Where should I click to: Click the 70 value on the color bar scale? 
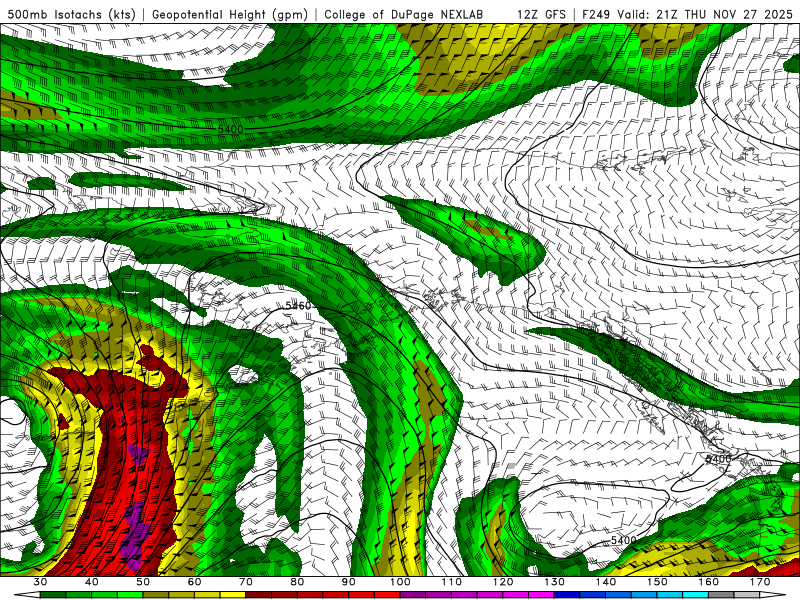point(246,582)
